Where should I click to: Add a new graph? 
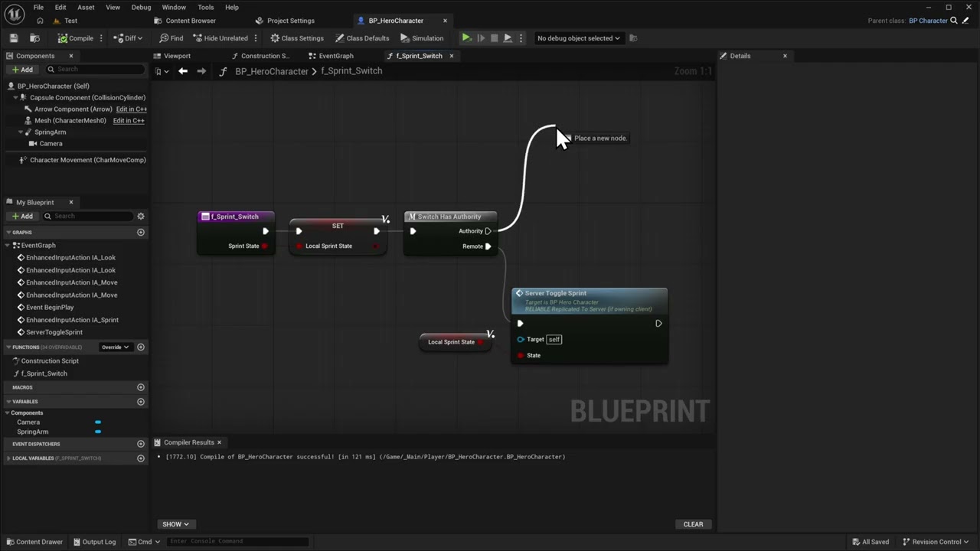[x=141, y=233]
